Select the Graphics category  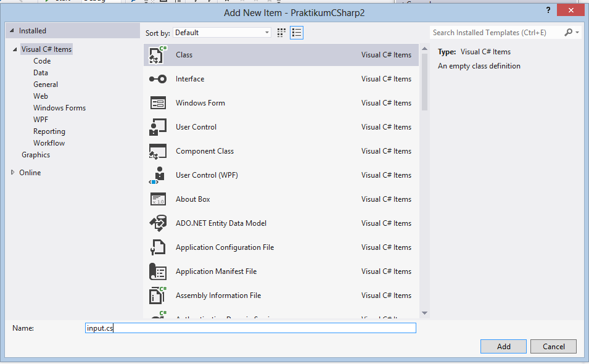tap(36, 155)
